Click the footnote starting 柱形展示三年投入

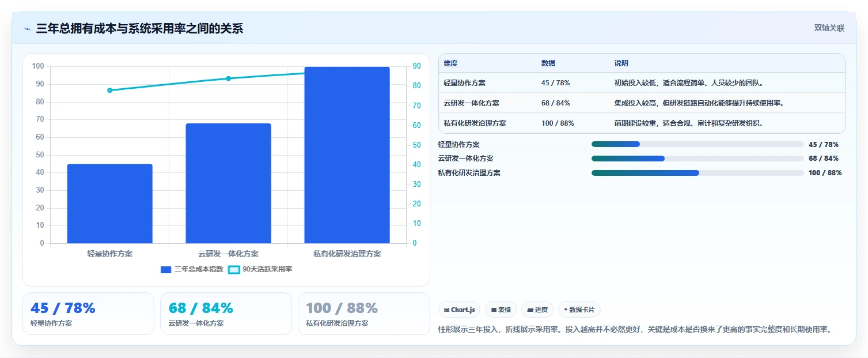coord(635,330)
